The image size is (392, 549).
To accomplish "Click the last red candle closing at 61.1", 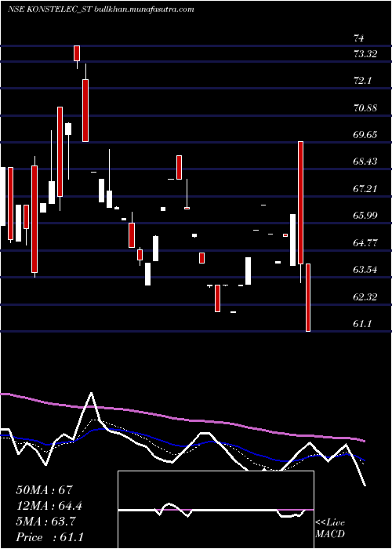I will tap(308, 297).
